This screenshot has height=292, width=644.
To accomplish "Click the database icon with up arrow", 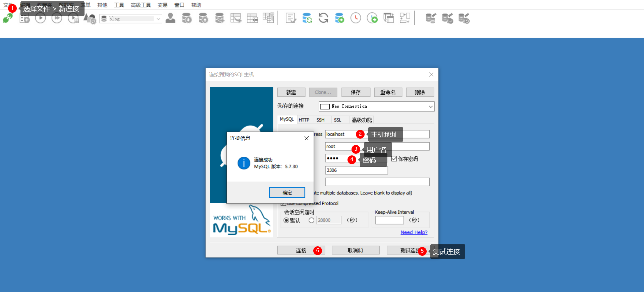I will click(203, 18).
